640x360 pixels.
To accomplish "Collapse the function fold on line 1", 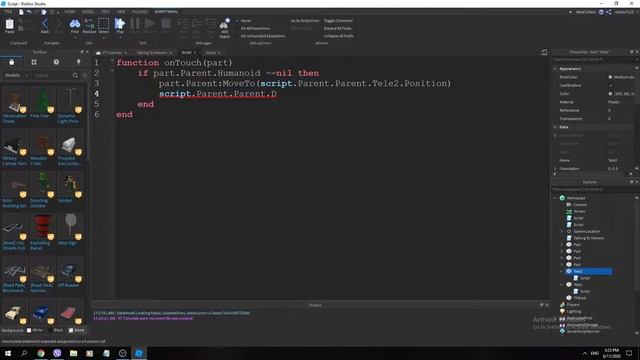I will click(112, 60).
